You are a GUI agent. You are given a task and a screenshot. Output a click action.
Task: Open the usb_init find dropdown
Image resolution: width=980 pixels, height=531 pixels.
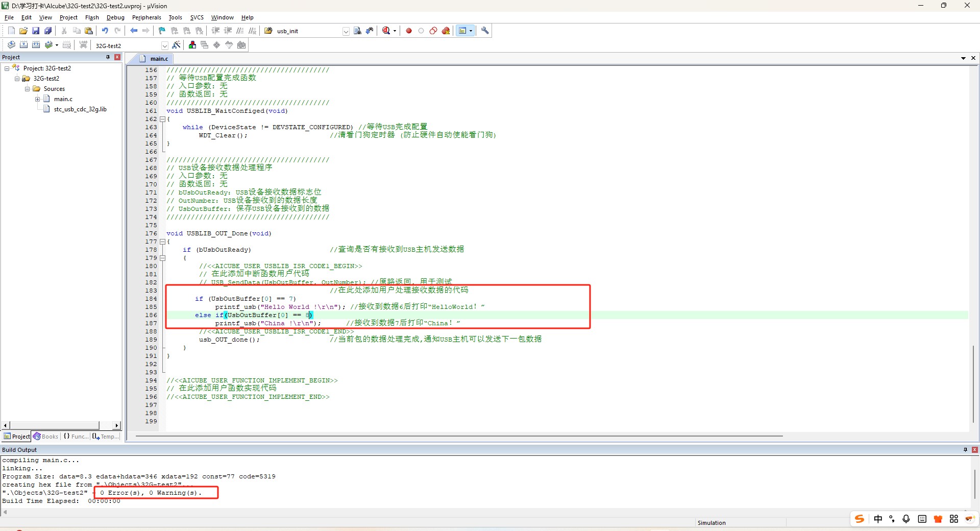point(346,31)
